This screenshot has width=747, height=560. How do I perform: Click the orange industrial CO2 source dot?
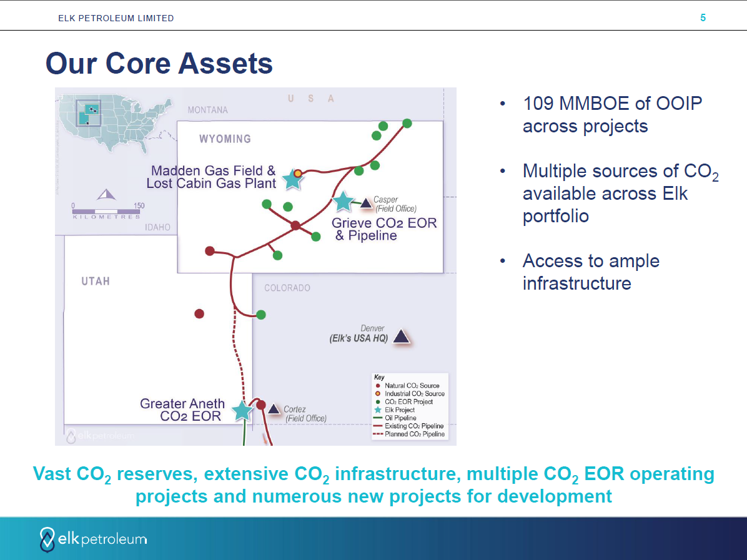(298, 173)
